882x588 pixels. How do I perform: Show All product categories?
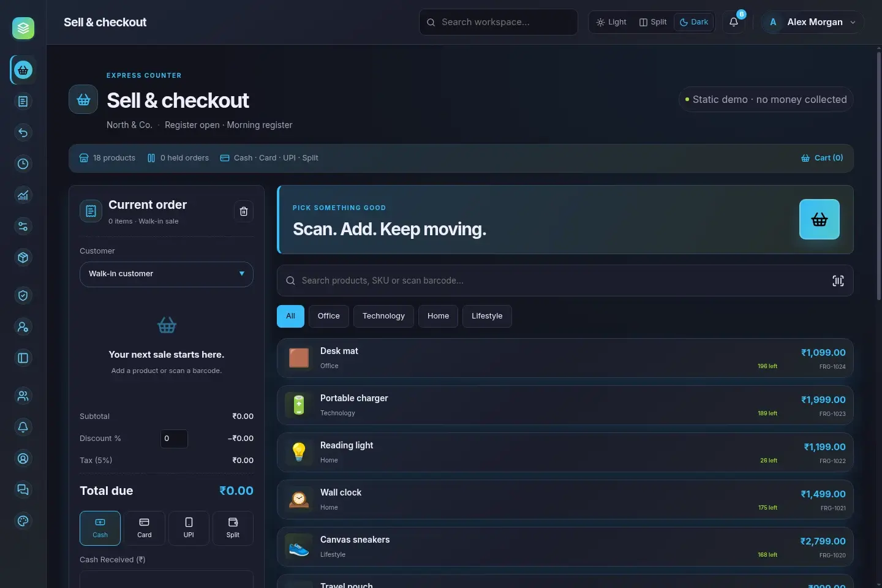[290, 316]
